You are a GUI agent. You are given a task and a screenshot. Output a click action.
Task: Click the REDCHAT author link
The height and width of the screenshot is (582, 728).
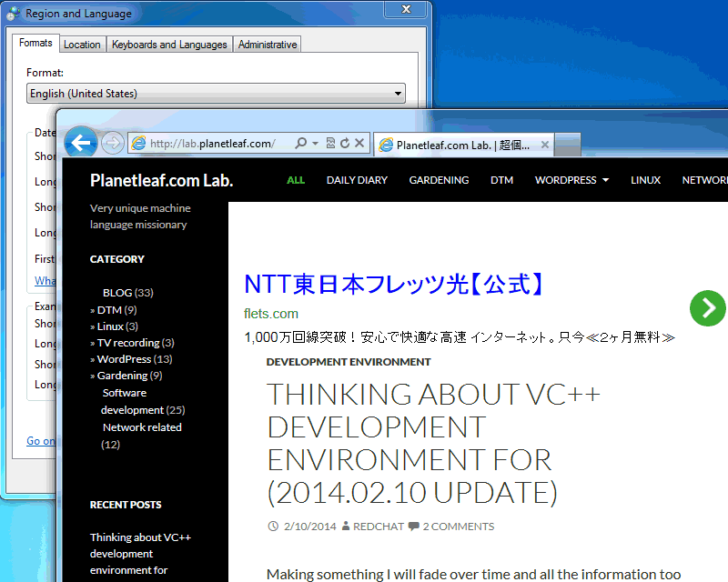[x=379, y=527]
